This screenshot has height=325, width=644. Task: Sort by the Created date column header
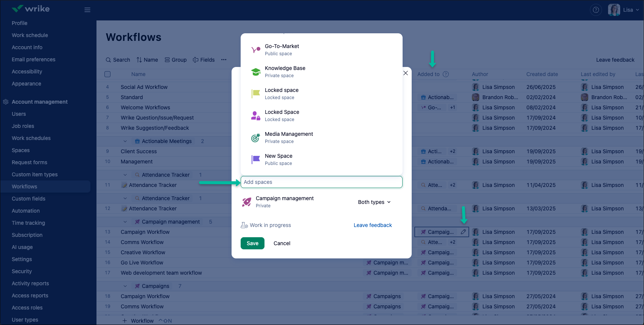[x=542, y=74]
